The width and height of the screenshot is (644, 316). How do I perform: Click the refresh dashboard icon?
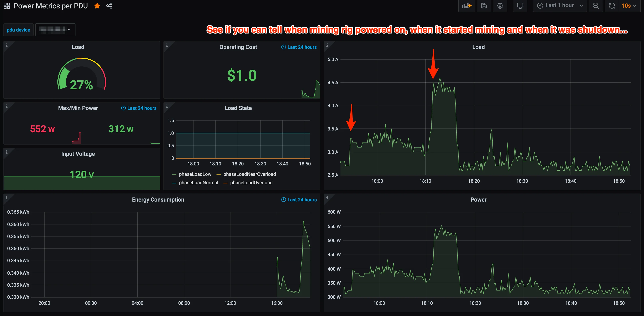coord(611,6)
